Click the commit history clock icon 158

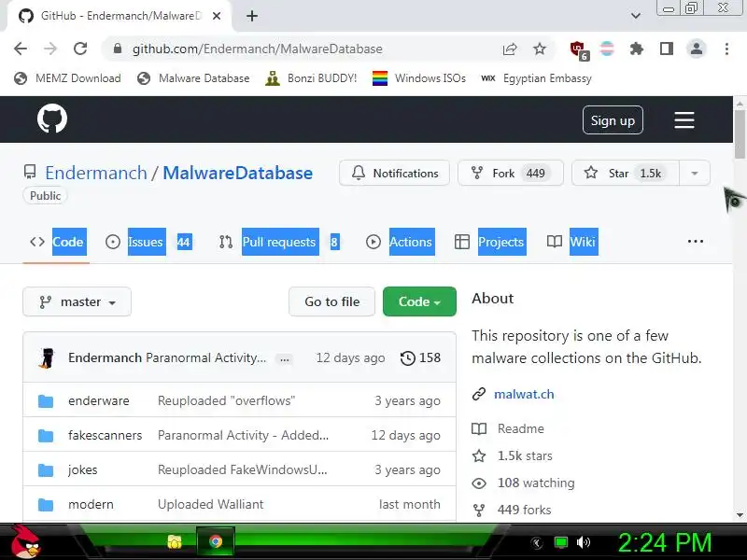pyautogui.click(x=420, y=358)
